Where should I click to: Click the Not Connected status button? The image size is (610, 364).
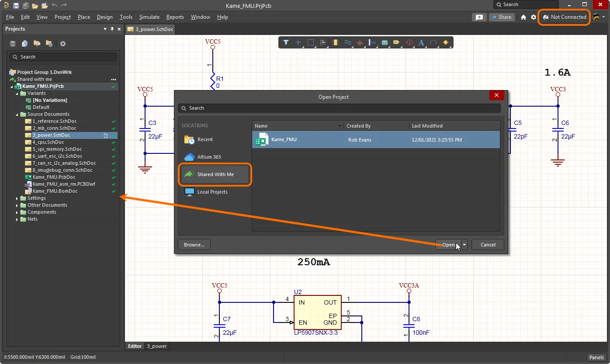[565, 17]
